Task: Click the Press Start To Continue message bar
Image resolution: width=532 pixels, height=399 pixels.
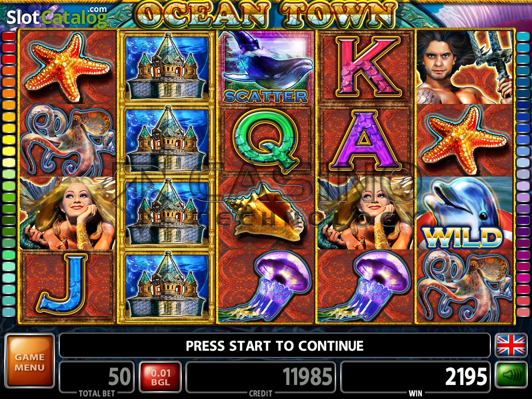Action: pyautogui.click(x=274, y=345)
